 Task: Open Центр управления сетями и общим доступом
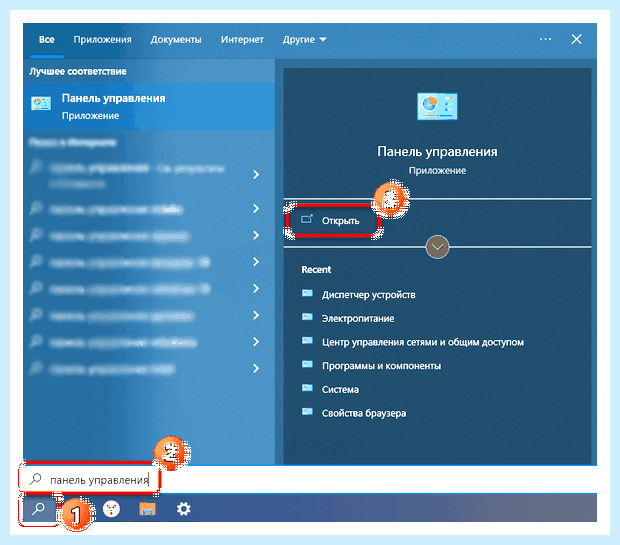(423, 342)
